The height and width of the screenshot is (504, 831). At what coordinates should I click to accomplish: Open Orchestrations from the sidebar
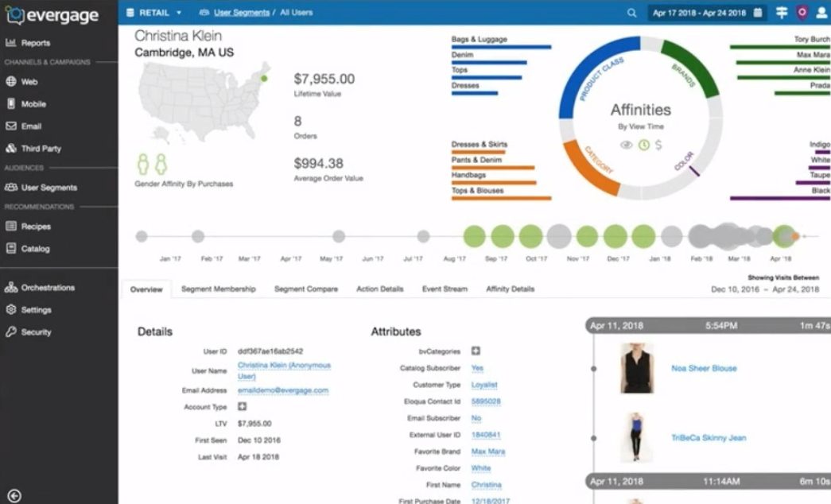tap(47, 288)
